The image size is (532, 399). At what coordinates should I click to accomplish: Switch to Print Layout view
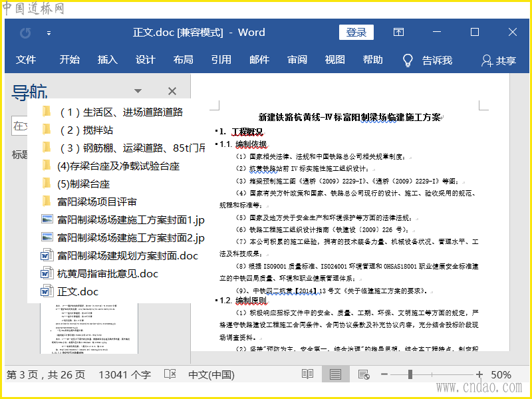pos(336,374)
